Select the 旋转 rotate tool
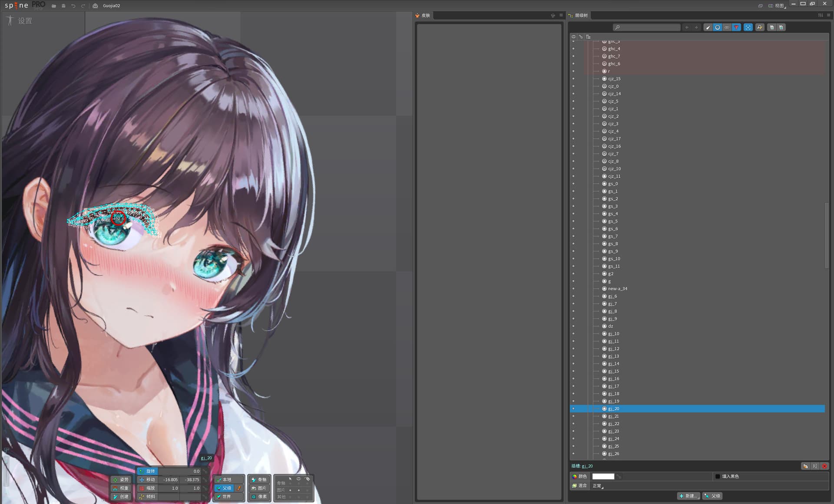The height and width of the screenshot is (504, 834). [148, 471]
